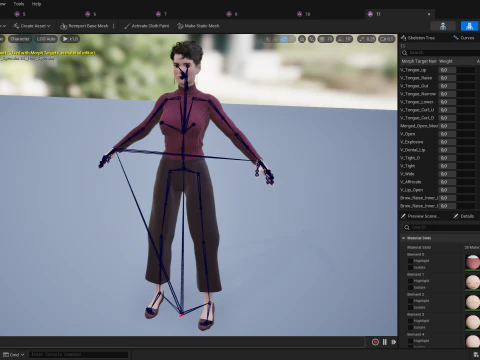
Task: Enable Isolate checkbox for Element 0
Action: point(410,268)
